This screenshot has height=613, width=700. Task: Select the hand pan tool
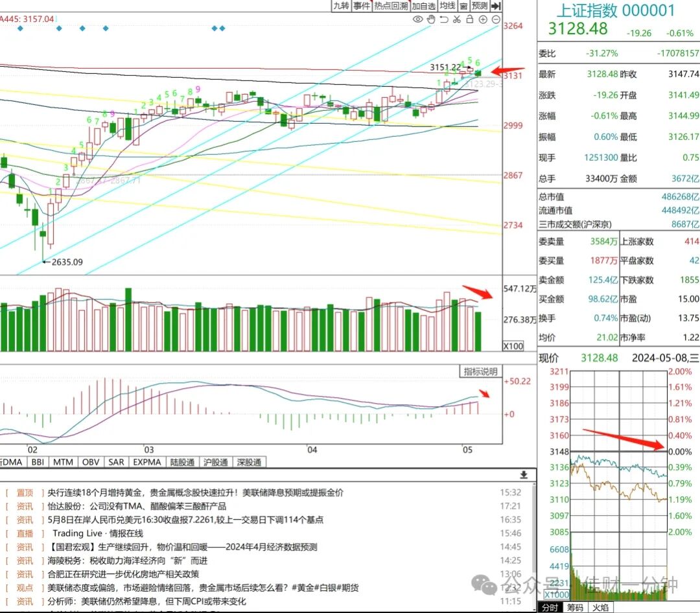click(x=431, y=19)
